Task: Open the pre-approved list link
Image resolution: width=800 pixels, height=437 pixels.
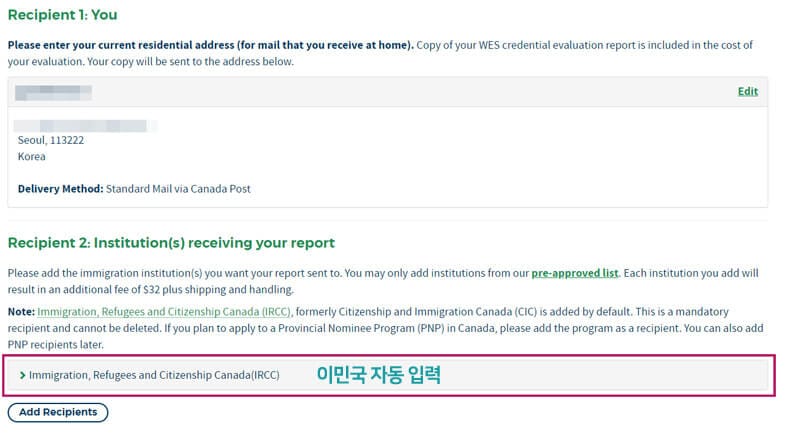Action: click(575, 272)
